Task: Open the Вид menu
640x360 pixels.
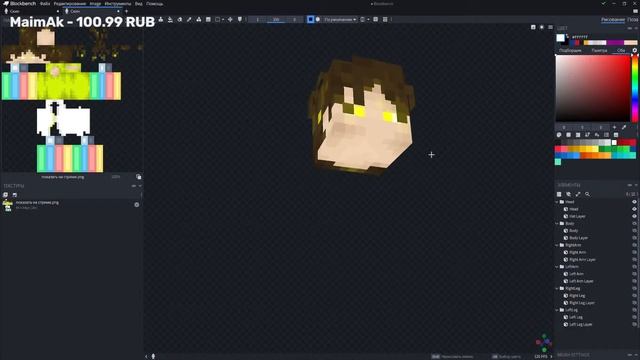Action: coord(139,4)
